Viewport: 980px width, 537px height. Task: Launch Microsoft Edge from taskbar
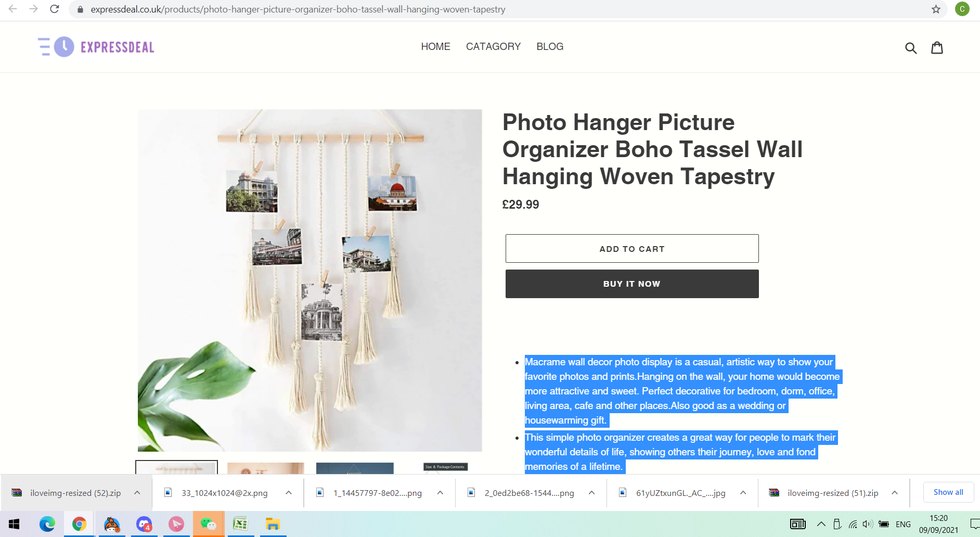pyautogui.click(x=47, y=524)
